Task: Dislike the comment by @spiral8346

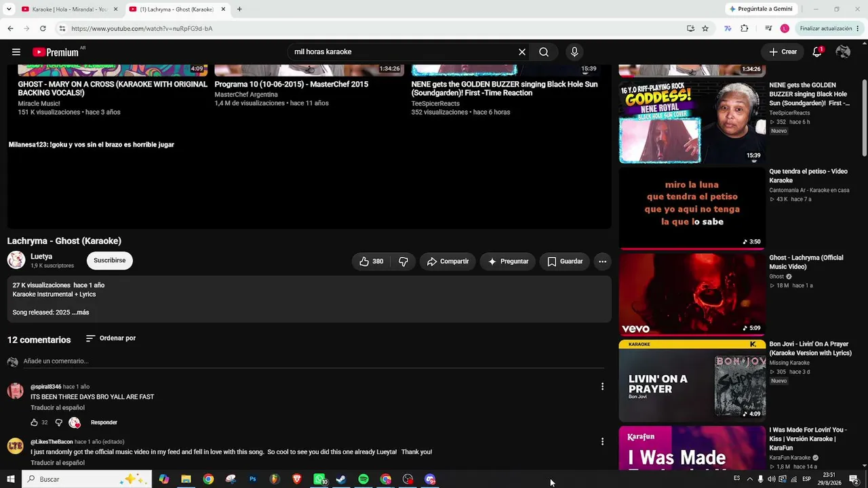Action: tap(58, 422)
